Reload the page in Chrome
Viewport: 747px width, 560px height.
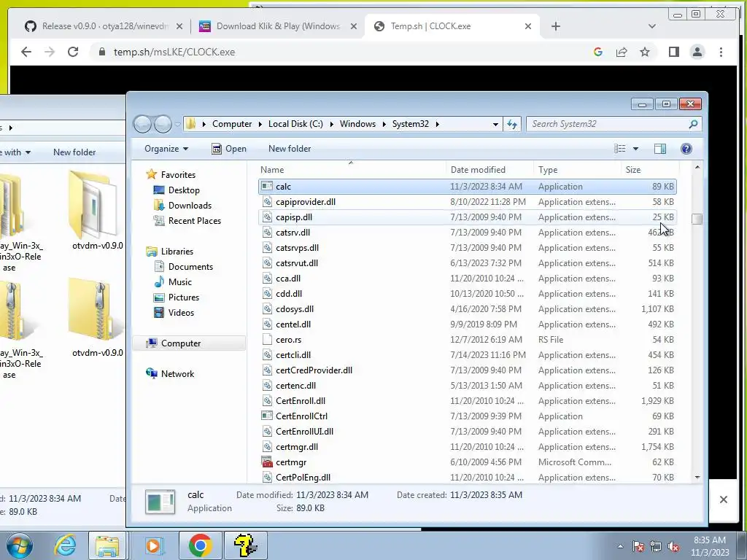point(73,52)
